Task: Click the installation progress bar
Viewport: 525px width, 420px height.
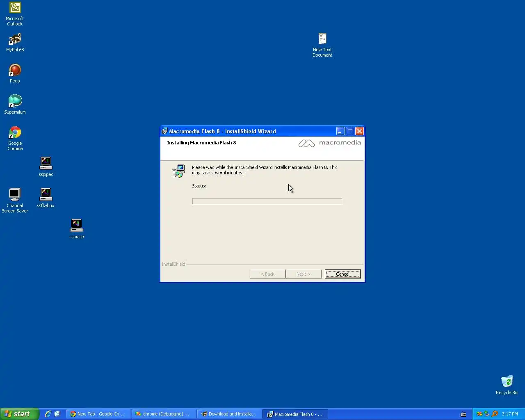Action: 267,201
